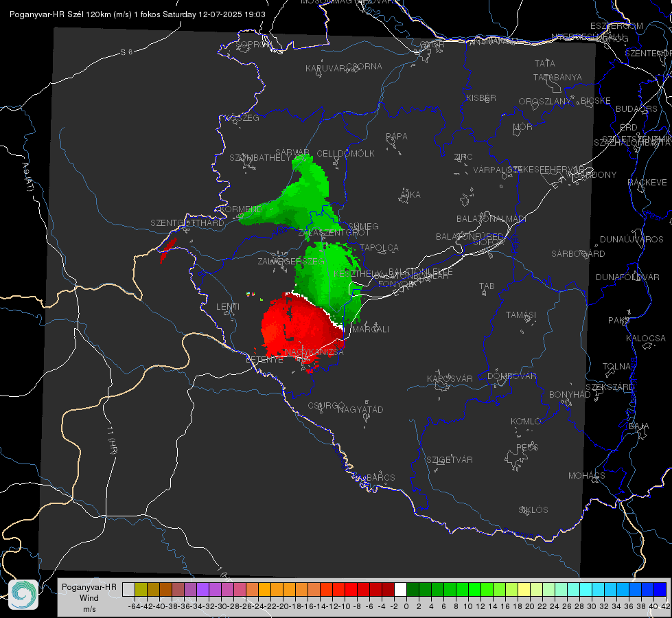
Task: Pick the light gray first legend swatch
Action: (x=128, y=590)
